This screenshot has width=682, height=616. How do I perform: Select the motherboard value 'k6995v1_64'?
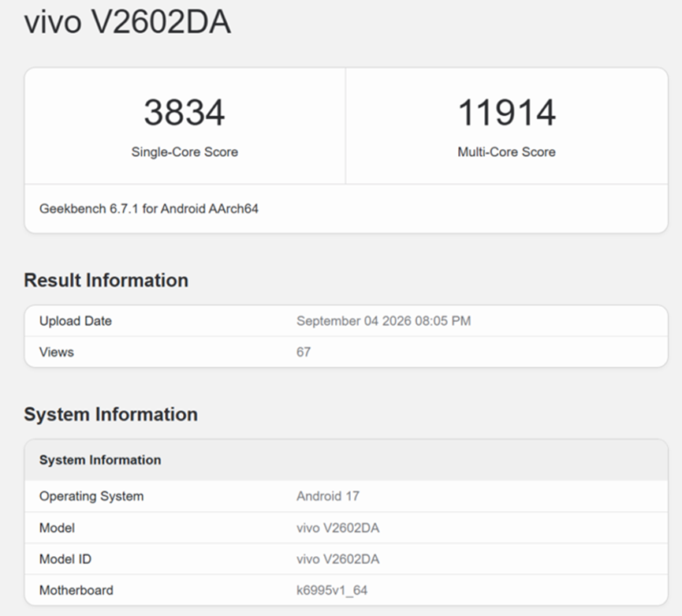pos(332,590)
